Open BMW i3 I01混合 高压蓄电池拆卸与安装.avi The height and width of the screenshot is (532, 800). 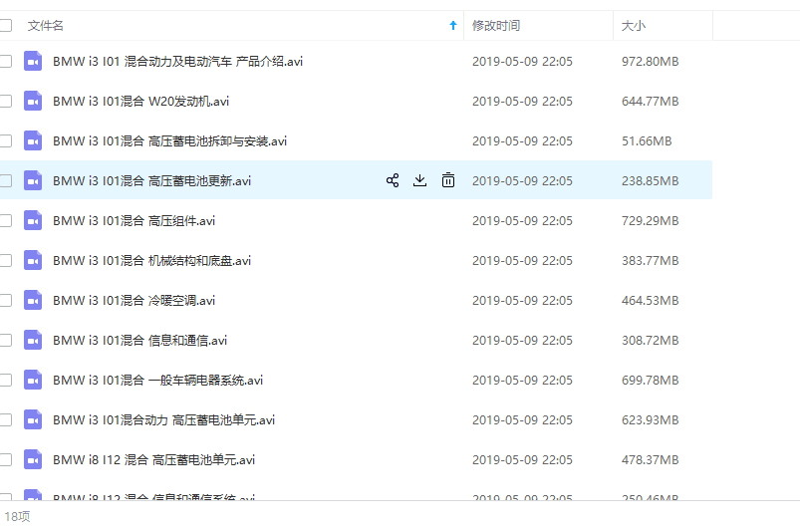pos(170,140)
